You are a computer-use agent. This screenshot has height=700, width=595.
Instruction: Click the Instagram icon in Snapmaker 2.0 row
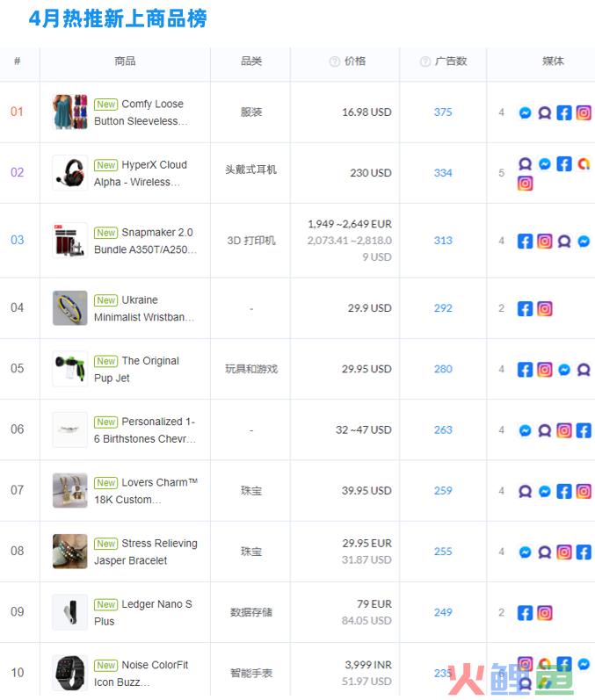coord(545,242)
